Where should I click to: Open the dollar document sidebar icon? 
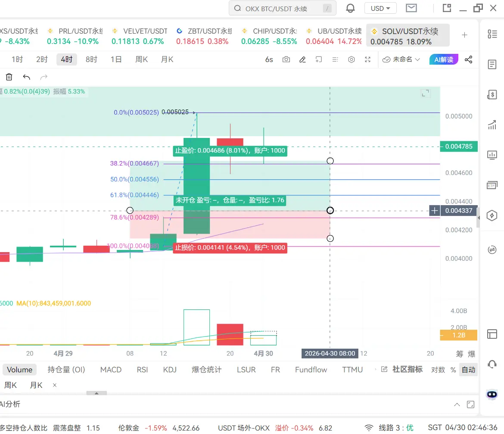492,94
